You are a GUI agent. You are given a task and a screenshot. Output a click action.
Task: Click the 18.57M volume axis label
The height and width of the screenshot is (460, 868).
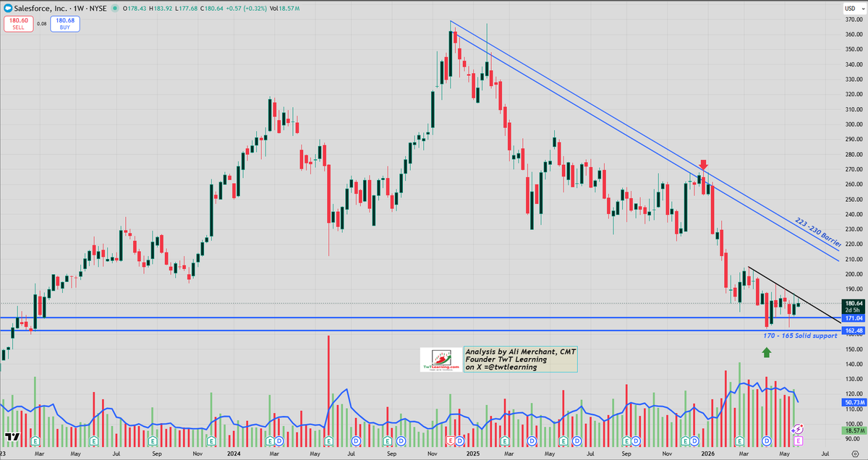point(854,430)
